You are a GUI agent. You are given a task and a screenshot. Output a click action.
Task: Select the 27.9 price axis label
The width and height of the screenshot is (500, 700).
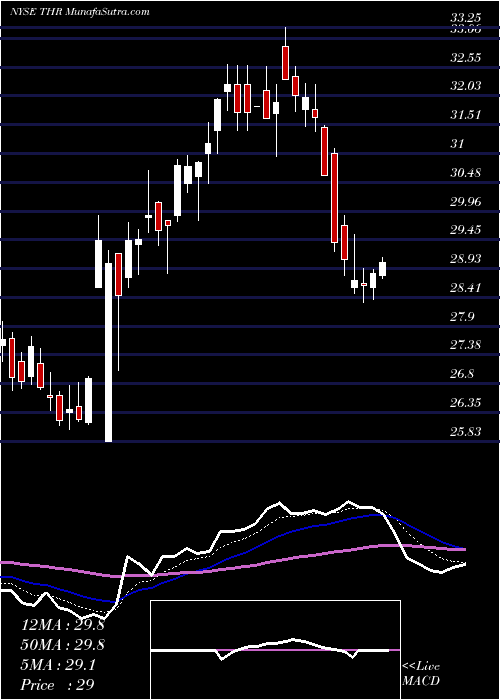[462, 317]
